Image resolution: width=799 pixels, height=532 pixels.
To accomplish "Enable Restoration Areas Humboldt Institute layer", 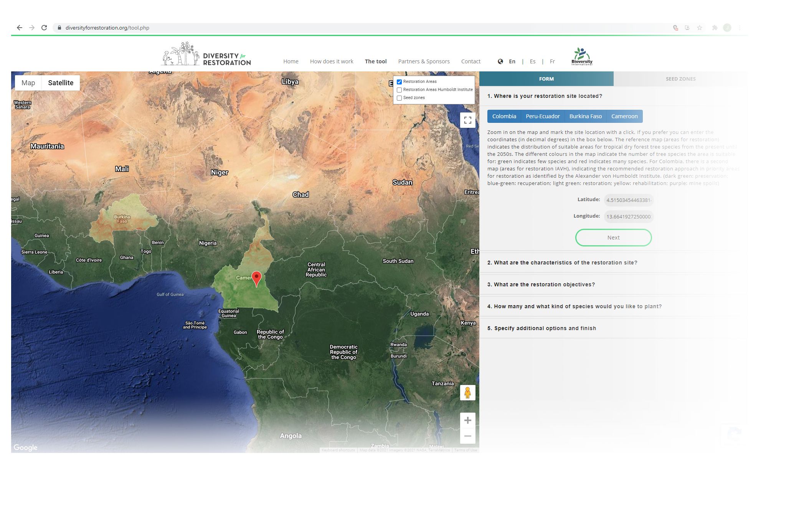I will (x=399, y=90).
